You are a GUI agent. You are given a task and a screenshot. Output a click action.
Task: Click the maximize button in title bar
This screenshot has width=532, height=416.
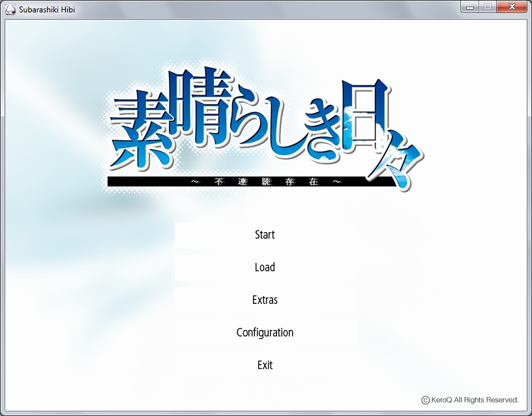488,7
